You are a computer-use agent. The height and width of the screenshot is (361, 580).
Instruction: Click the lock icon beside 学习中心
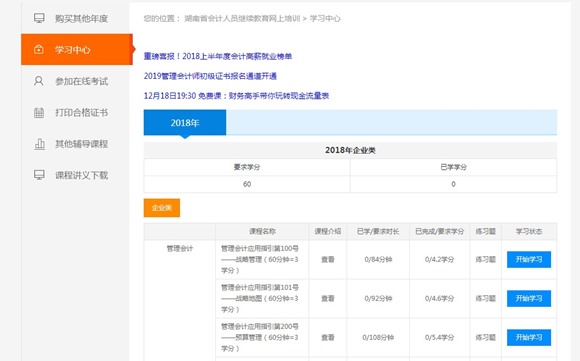click(x=39, y=49)
